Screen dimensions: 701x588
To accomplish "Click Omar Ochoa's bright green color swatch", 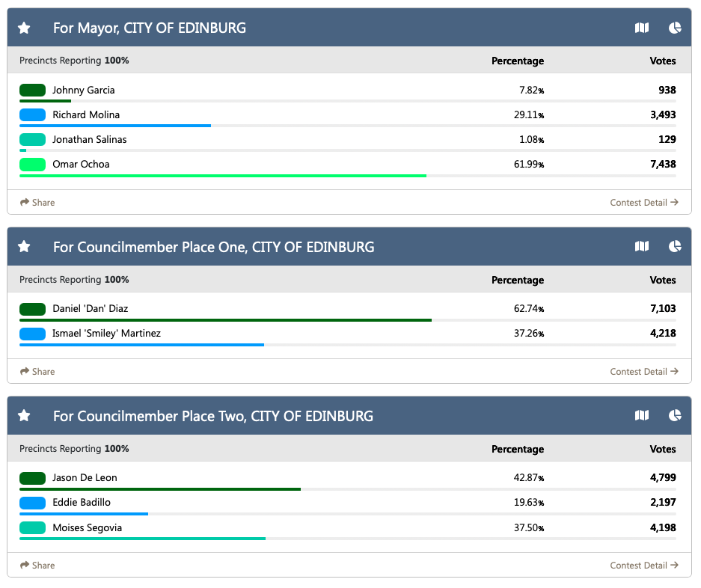I will click(33, 165).
